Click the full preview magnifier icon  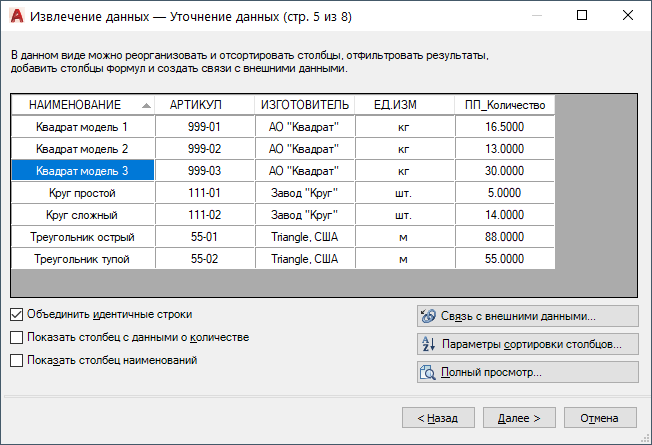click(428, 372)
